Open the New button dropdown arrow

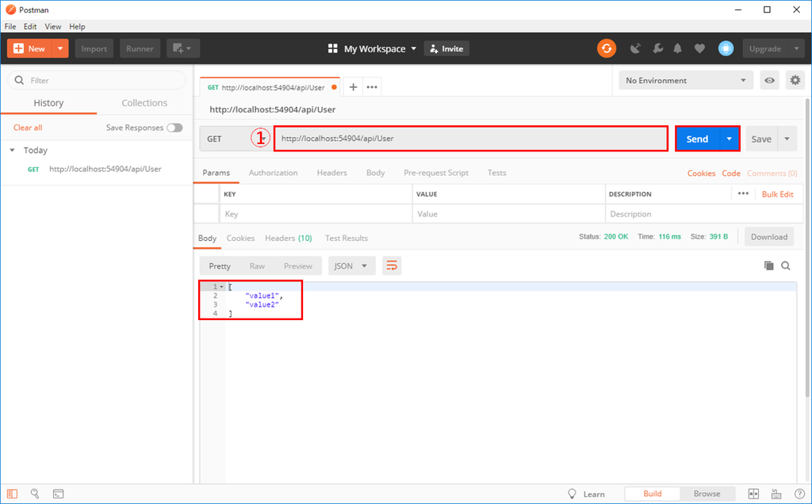tap(60, 48)
